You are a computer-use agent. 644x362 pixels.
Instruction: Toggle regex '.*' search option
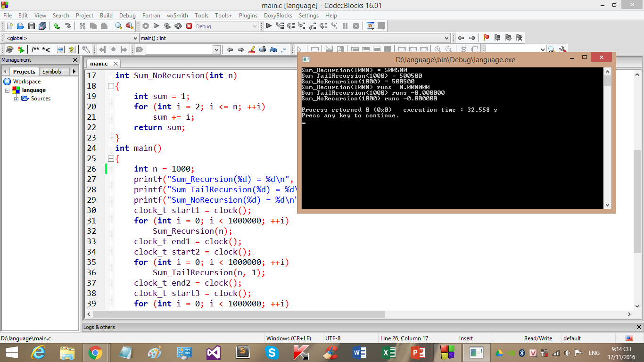pyautogui.click(x=284, y=49)
